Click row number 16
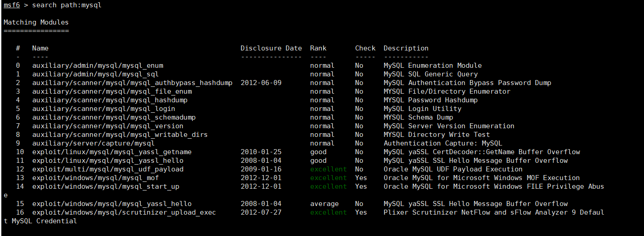Image resolution: width=644 pixels, height=236 pixels. pos(20,212)
